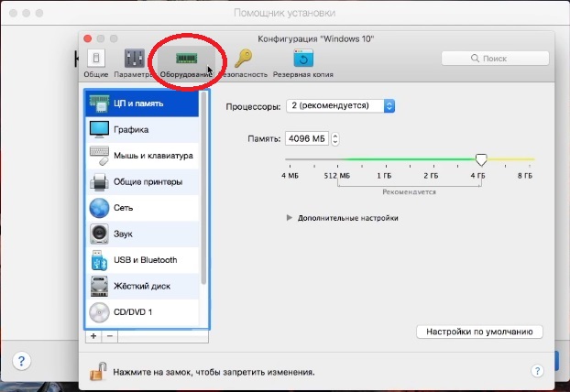Viewport: 570px width, 392px height.
Task: Click the Поиск search field
Action: (x=494, y=59)
